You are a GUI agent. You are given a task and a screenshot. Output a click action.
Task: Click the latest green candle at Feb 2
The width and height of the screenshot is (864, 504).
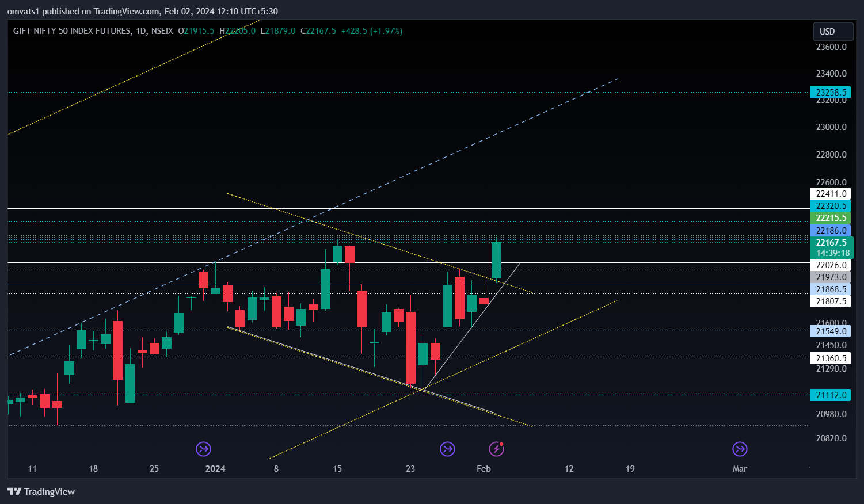point(496,260)
